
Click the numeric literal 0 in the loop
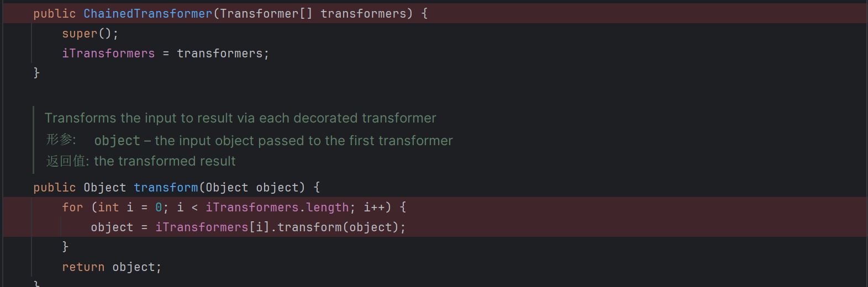pos(159,207)
